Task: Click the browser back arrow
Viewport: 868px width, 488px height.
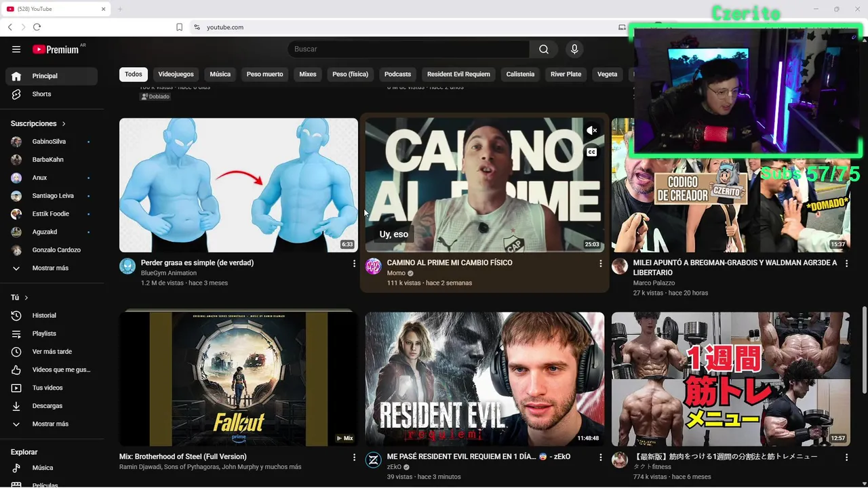Action: [x=9, y=27]
